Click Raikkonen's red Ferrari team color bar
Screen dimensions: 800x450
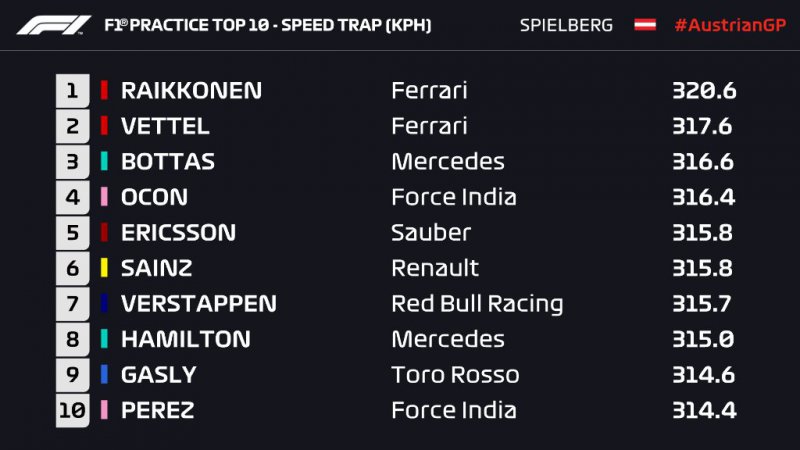tap(104, 91)
